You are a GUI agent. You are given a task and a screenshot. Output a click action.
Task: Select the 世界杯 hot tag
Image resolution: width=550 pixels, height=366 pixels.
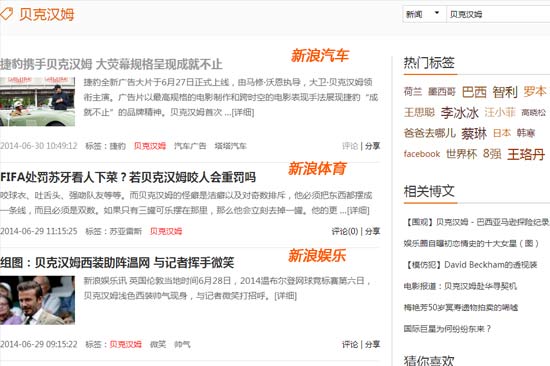462,154
